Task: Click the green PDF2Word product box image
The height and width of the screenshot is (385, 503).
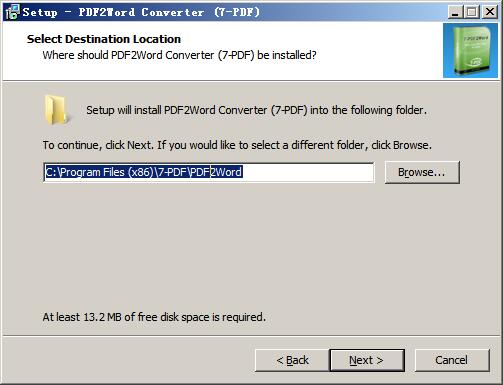Action: point(470,50)
